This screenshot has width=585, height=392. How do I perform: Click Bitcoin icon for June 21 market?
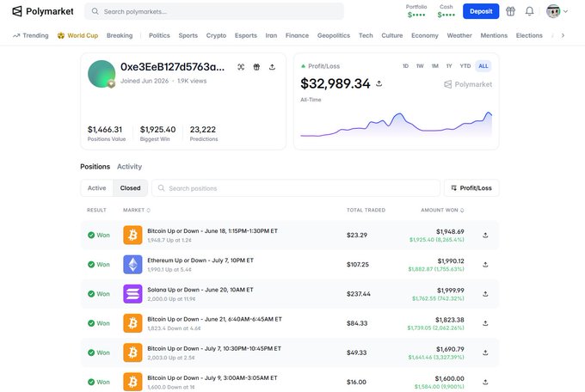[x=132, y=323]
